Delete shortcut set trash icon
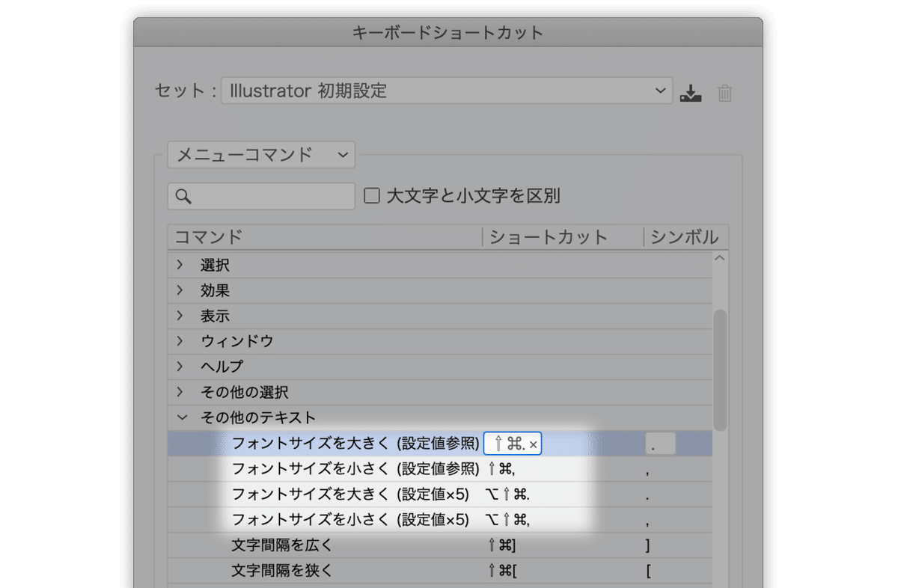 (x=724, y=93)
